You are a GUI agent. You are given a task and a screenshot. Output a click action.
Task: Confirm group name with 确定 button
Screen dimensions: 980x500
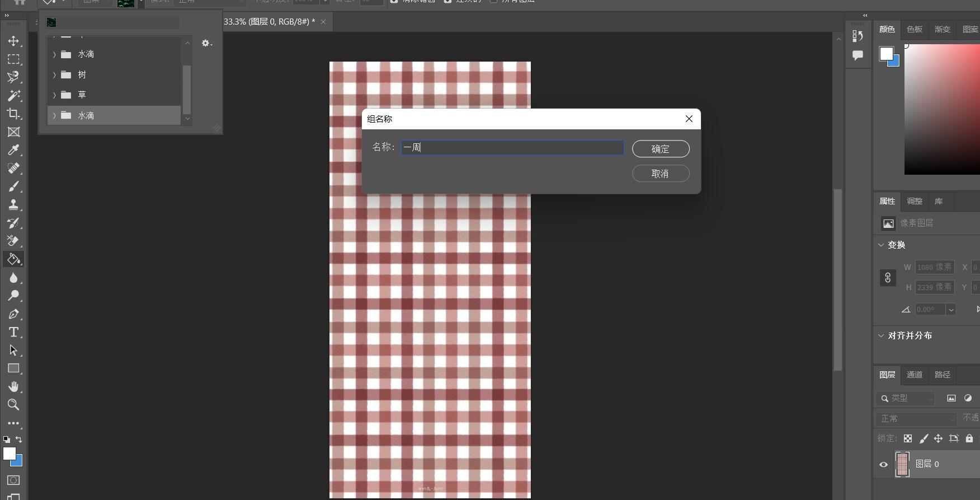pos(660,149)
